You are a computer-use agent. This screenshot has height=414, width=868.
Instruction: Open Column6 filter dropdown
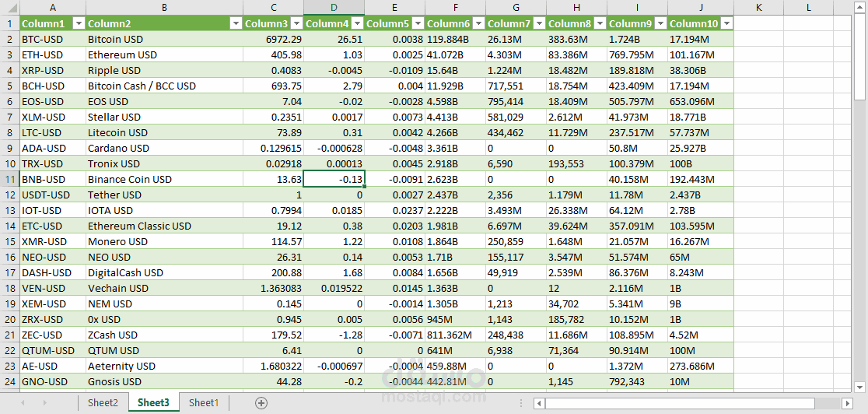(x=479, y=23)
